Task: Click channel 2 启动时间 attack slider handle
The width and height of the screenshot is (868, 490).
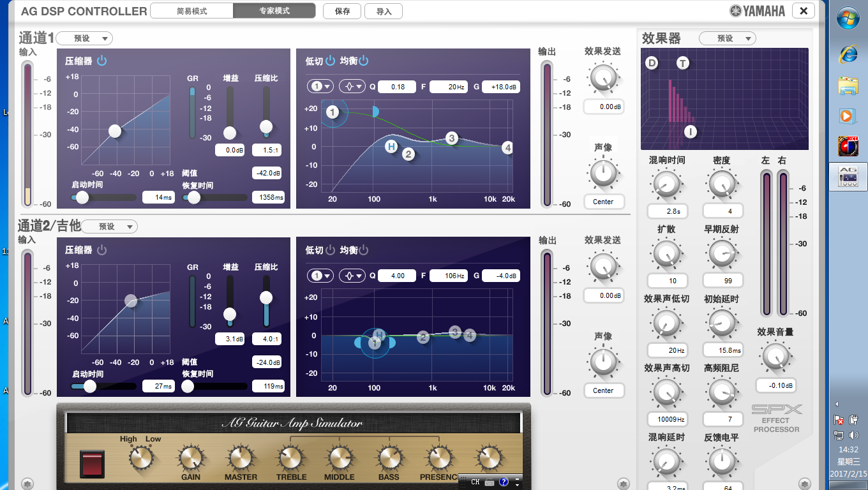Action: pyautogui.click(x=90, y=387)
